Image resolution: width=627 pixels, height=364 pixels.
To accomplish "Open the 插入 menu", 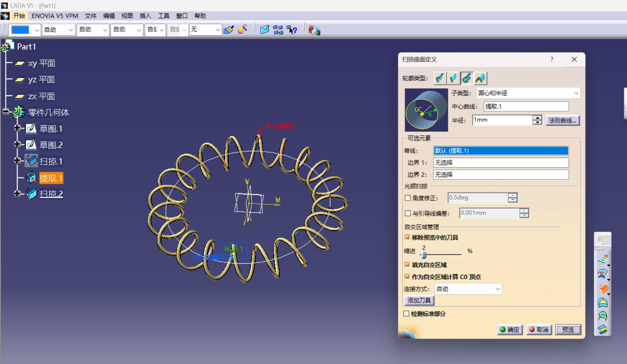I will click(145, 16).
